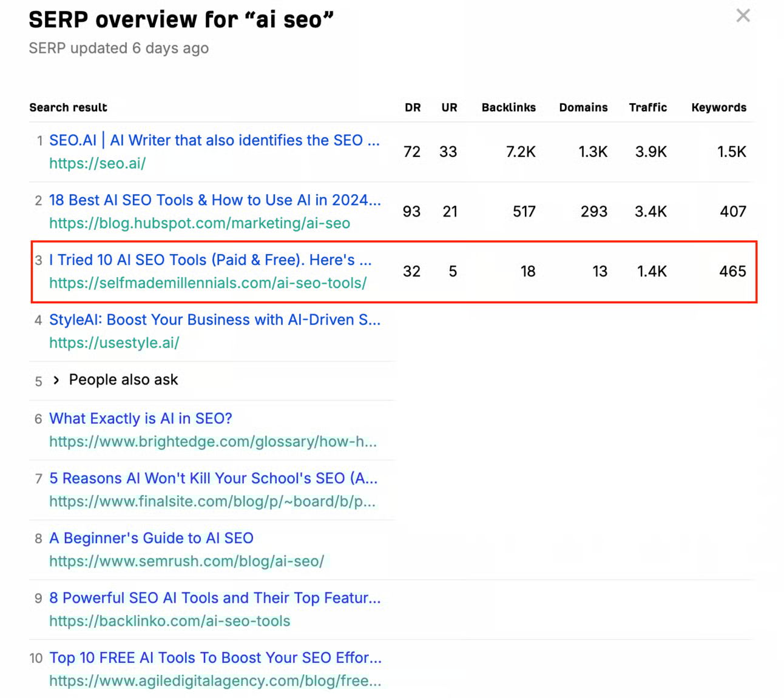This screenshot has width=784, height=698.
Task: Click the 1.3K domains value
Action: click(x=593, y=152)
